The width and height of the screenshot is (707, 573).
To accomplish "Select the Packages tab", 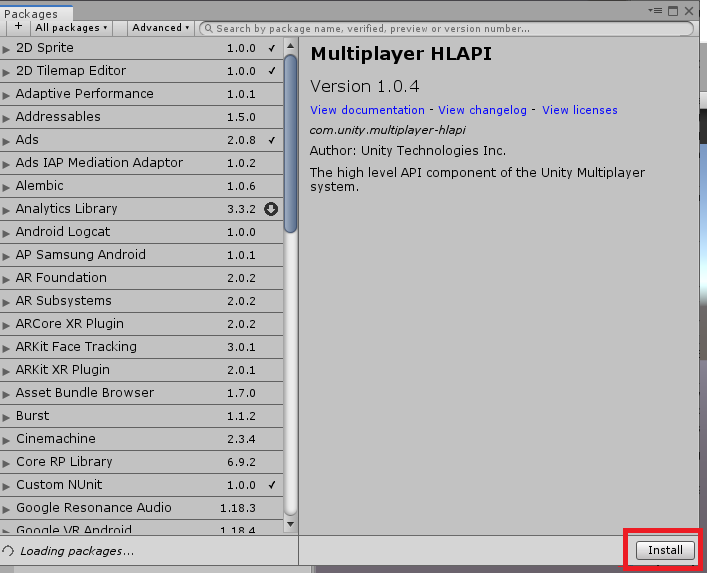I will pos(36,14).
